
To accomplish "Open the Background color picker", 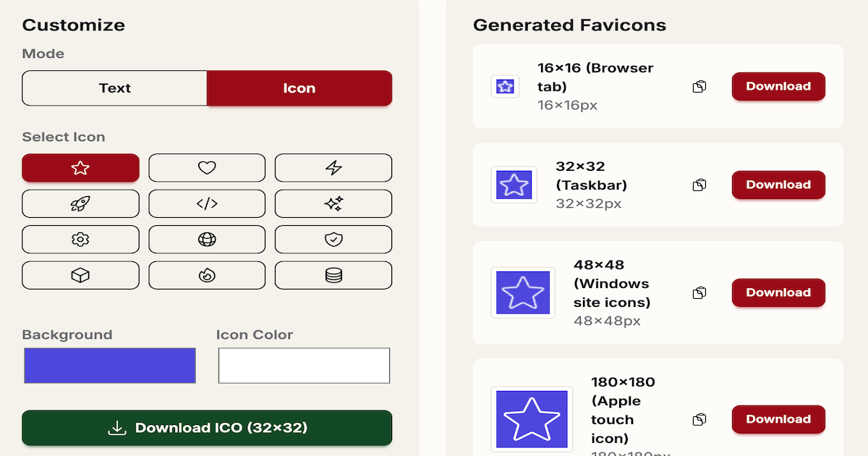I will (109, 366).
